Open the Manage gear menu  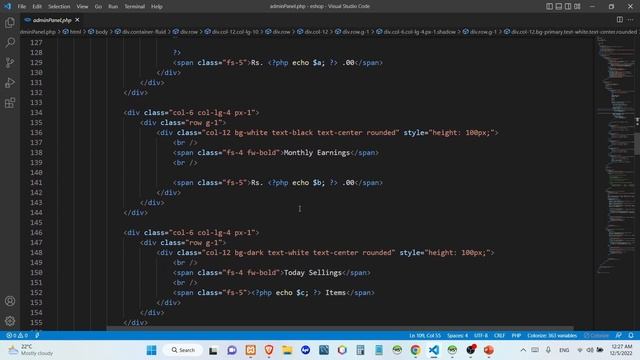[x=10, y=321]
